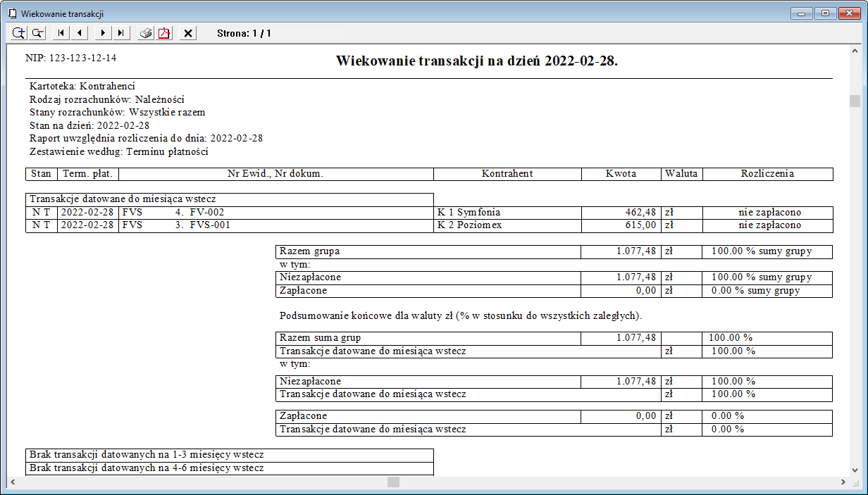Close preview using toolbar X icon
The width and height of the screenshot is (868, 495).
pyautogui.click(x=188, y=33)
